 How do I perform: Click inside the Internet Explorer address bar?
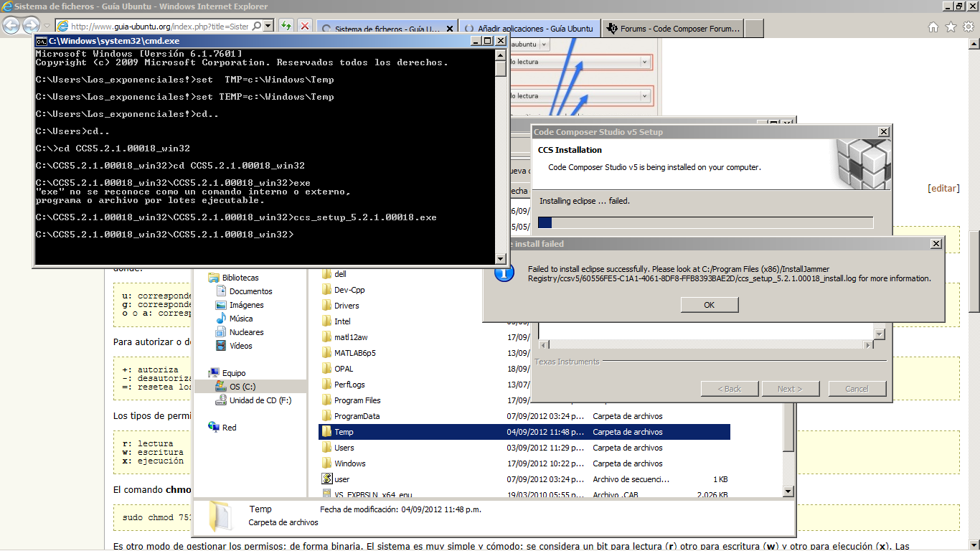pos(159,27)
